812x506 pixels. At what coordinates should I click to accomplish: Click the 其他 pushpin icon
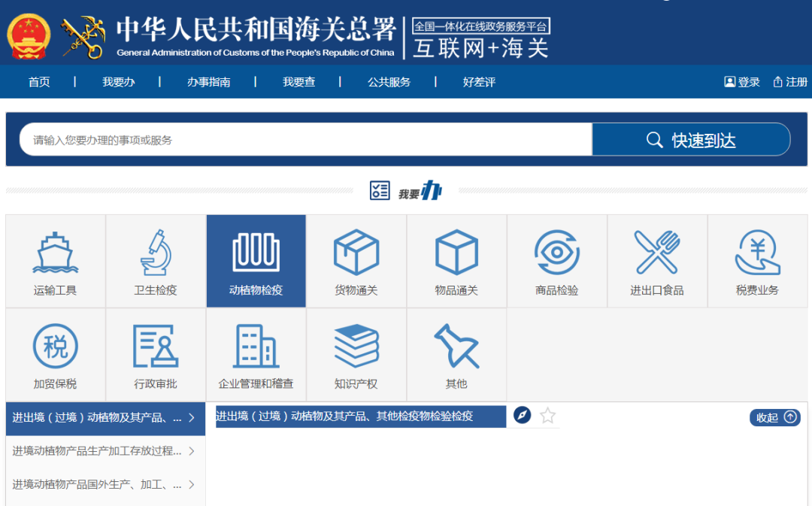pos(456,346)
